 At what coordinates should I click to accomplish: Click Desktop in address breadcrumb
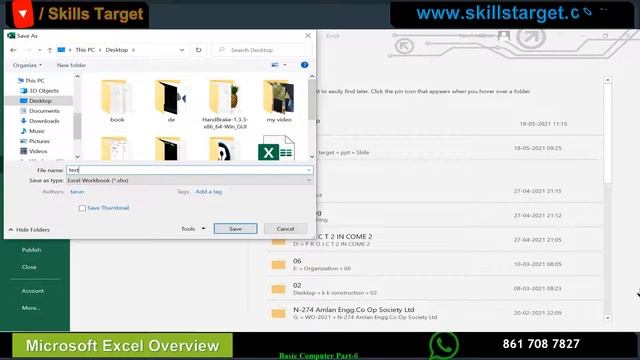(x=117, y=50)
